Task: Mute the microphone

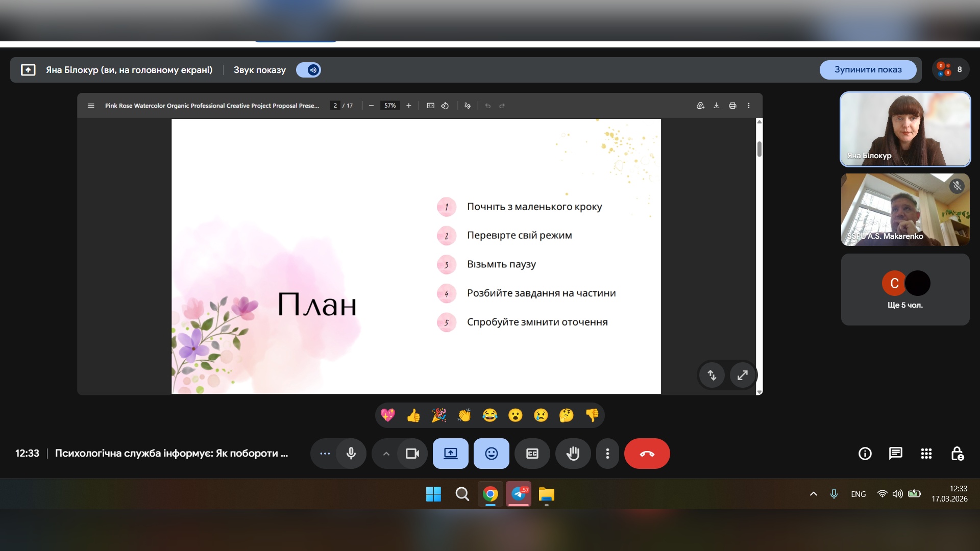Action: 351,454
